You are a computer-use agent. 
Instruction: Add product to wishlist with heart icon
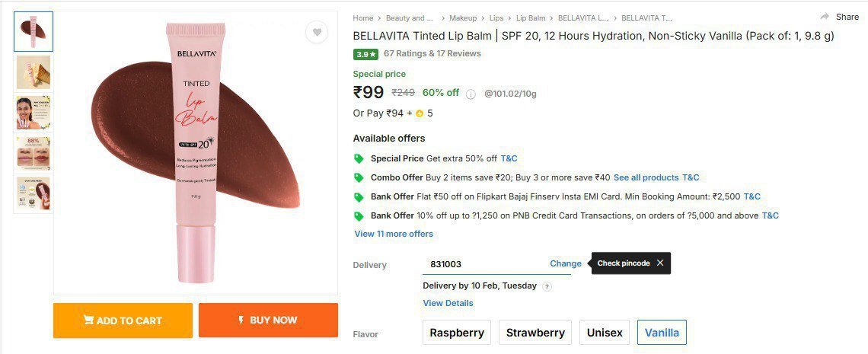click(x=317, y=33)
